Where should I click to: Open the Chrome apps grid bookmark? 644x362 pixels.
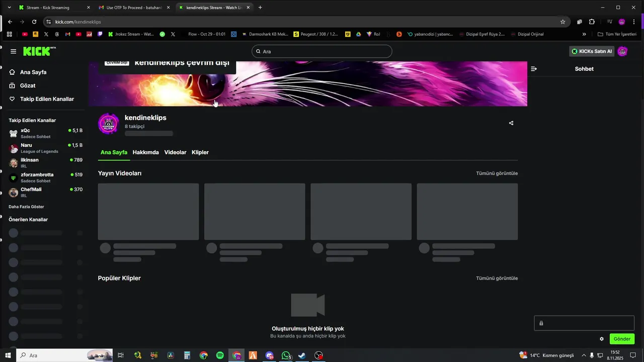[9, 34]
